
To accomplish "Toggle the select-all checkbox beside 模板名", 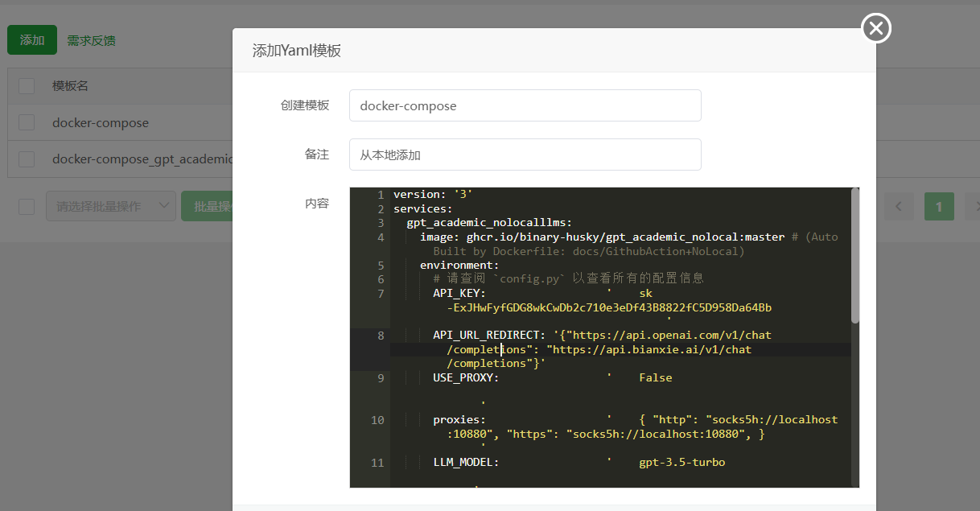I will pyautogui.click(x=27, y=86).
